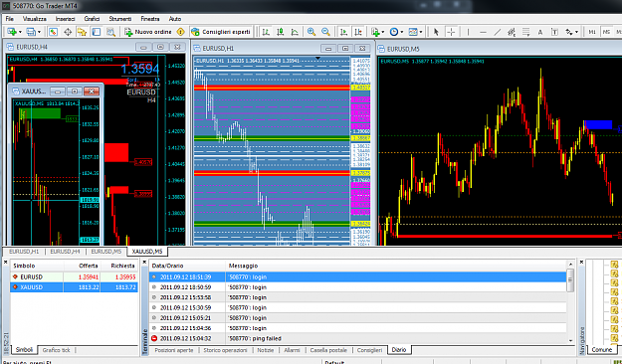Expand the new chart dropdown arrow
The image size is (622, 364).
pyautogui.click(x=20, y=32)
